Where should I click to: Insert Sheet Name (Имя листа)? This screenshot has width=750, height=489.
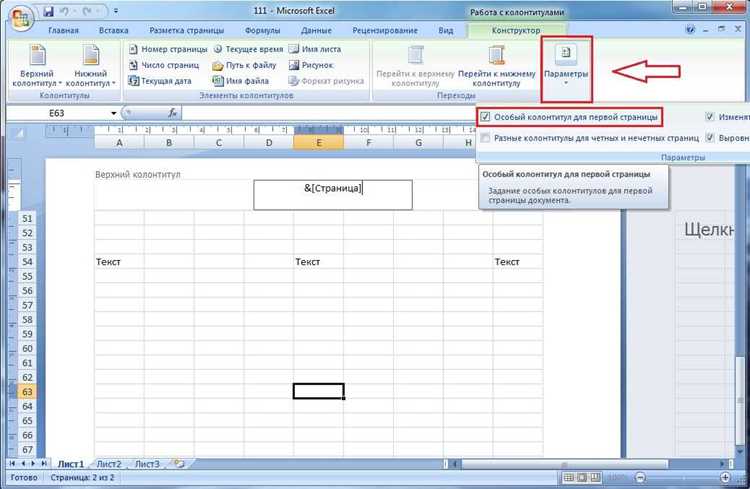[x=315, y=49]
